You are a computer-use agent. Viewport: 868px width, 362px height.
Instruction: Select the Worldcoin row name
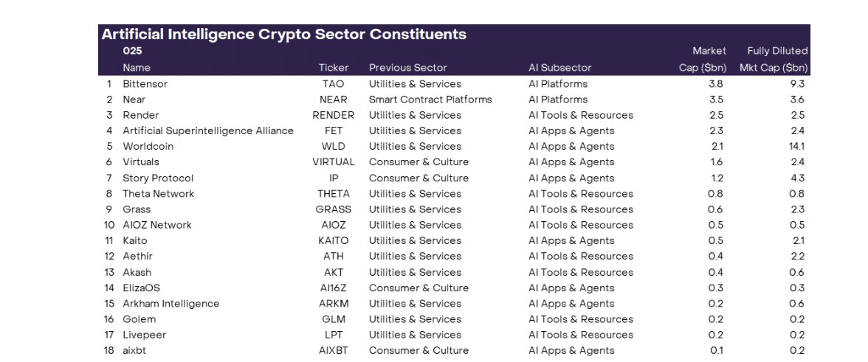148,147
